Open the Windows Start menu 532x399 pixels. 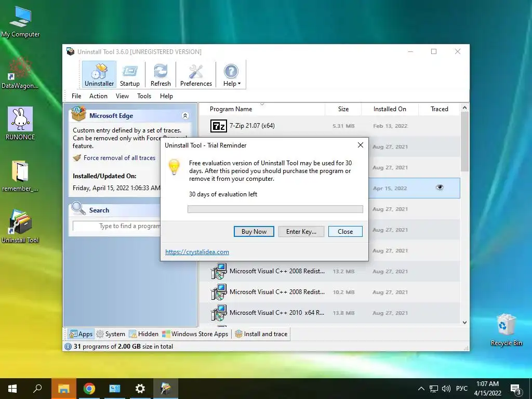click(12, 389)
